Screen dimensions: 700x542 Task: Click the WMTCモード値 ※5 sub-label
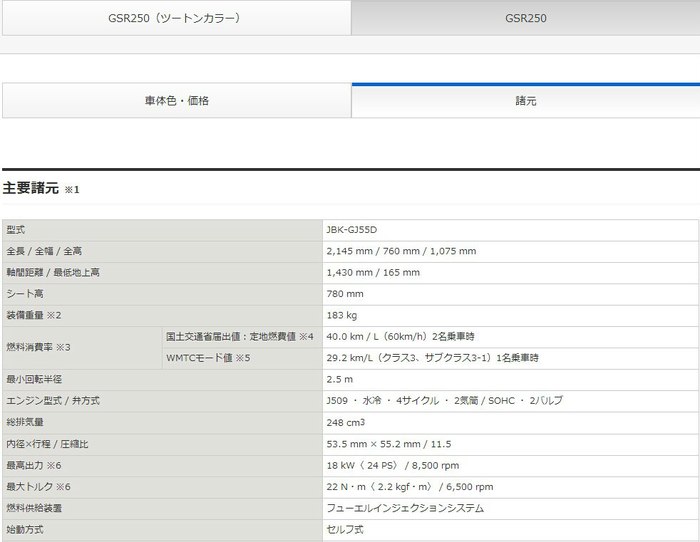(207, 357)
